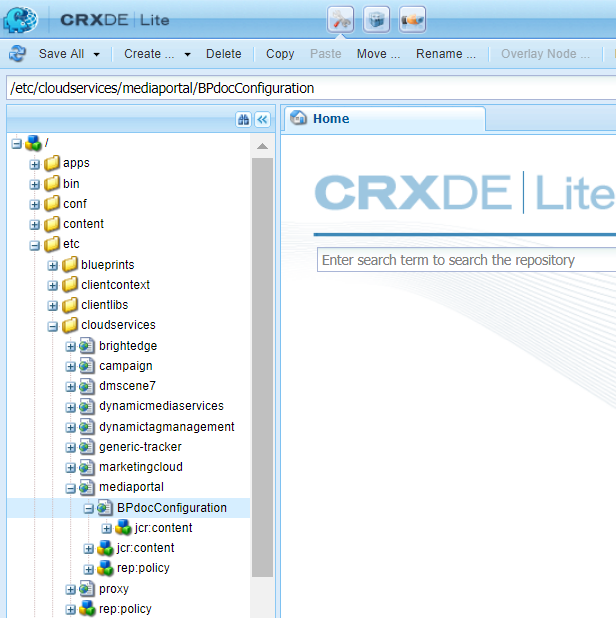Click the plug connector icon in header
Viewport: 616px width, 618px height.
(x=412, y=19)
